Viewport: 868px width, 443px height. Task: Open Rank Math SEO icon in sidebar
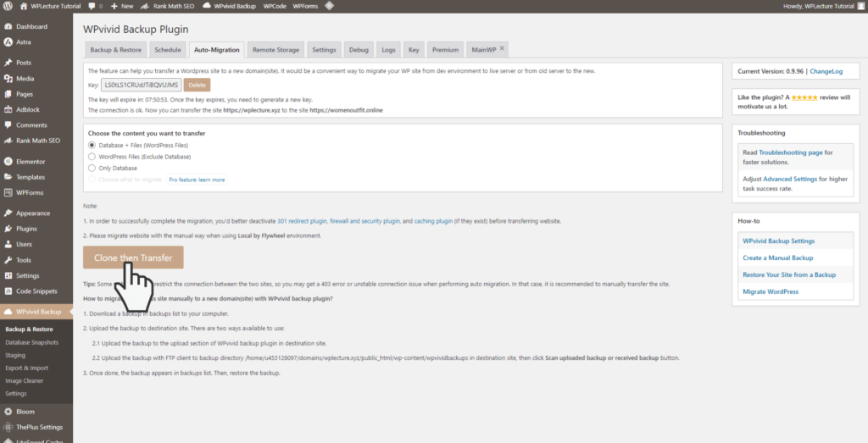pyautogui.click(x=8, y=141)
